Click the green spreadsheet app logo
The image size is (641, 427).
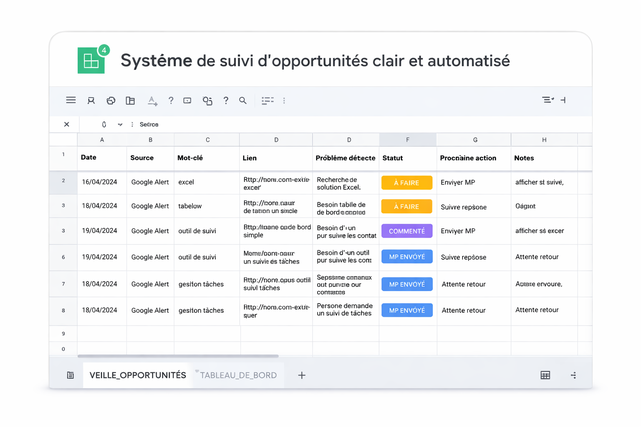click(x=92, y=61)
